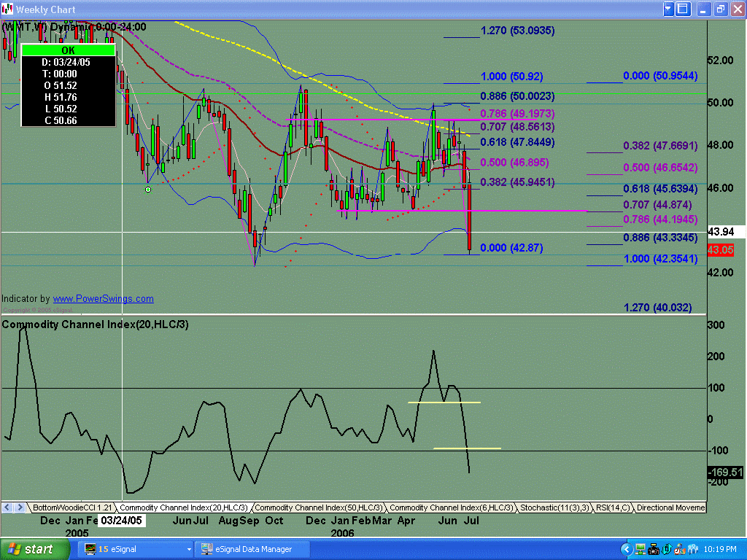Open the www.PowerSwings.com indicator link
Viewport: 747px width, 560px height.
103,298
